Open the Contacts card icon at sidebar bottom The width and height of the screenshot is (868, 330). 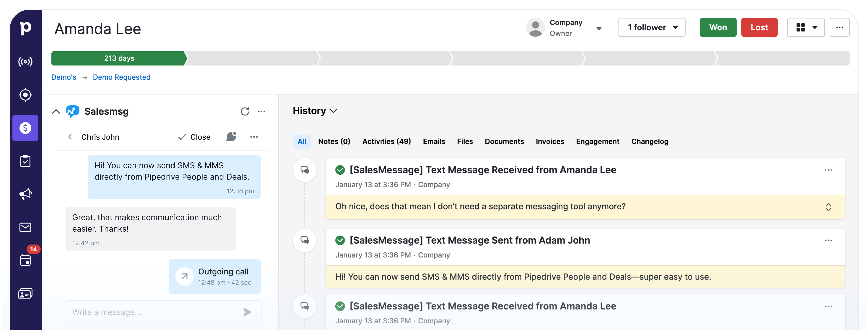[x=25, y=293]
